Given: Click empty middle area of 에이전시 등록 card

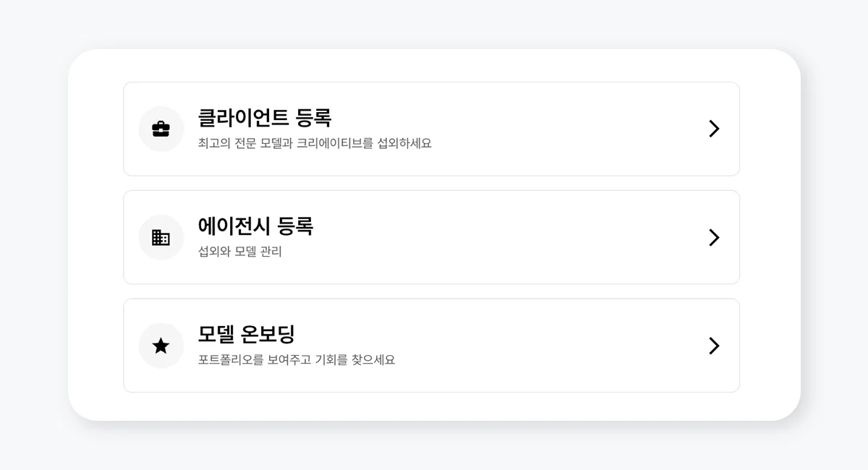Looking at the screenshot, I should (x=506, y=237).
